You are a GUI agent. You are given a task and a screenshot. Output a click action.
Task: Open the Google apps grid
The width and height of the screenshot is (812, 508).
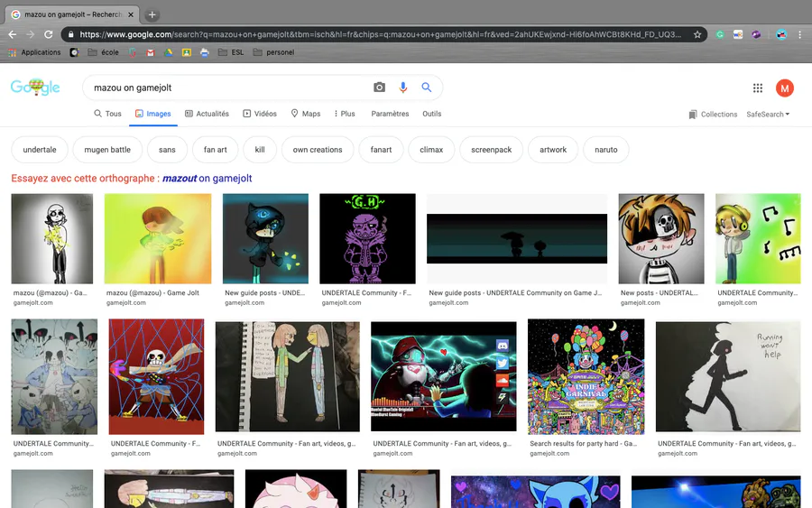pyautogui.click(x=758, y=88)
